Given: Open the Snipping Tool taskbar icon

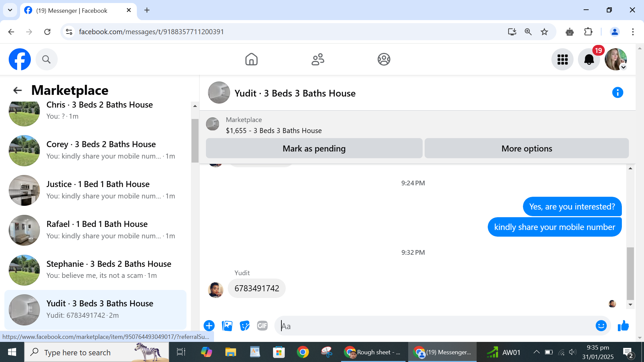Looking at the screenshot, I should [327, 352].
